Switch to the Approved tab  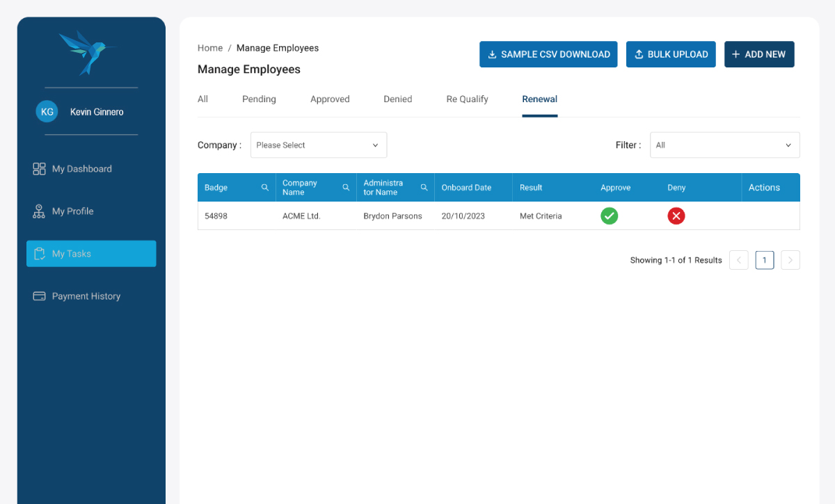pyautogui.click(x=330, y=99)
